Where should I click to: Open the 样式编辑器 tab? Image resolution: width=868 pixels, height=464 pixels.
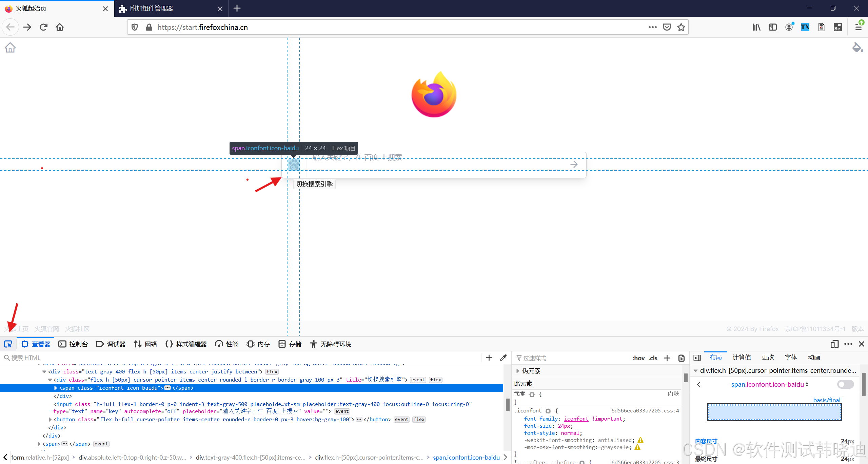186,344
